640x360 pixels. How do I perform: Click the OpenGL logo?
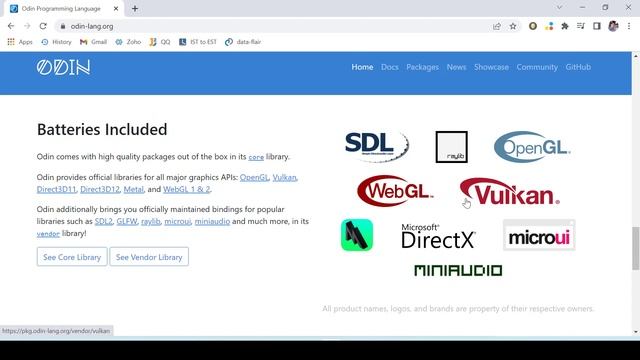[x=532, y=147]
